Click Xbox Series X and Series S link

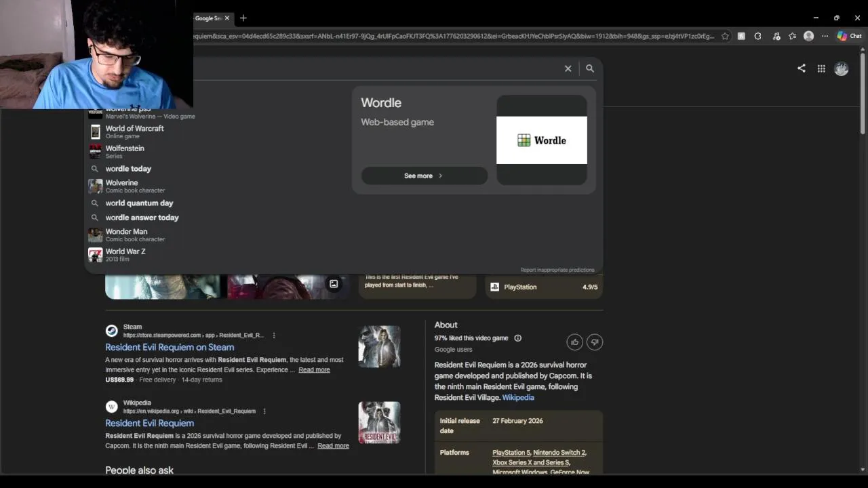531,462
